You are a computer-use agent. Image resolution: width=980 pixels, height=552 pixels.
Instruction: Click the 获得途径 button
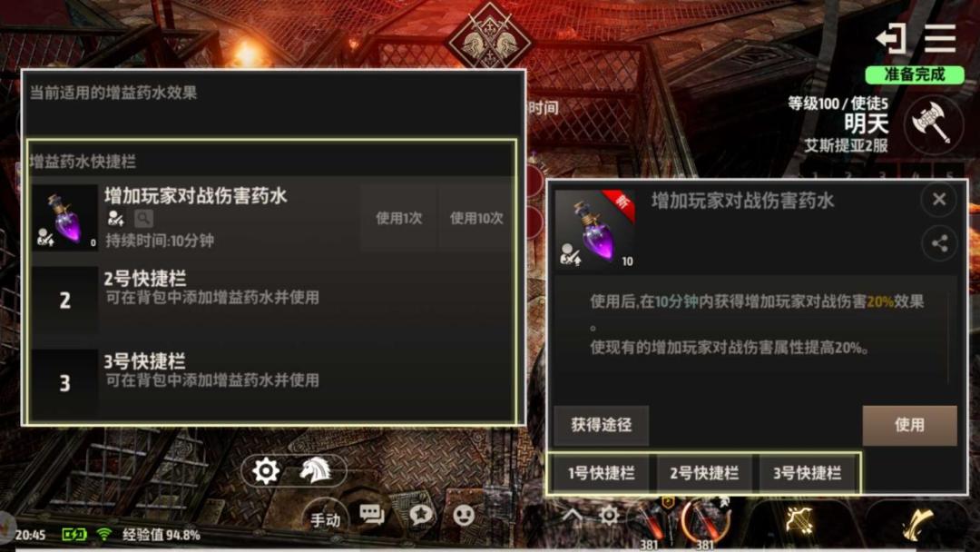point(602,425)
